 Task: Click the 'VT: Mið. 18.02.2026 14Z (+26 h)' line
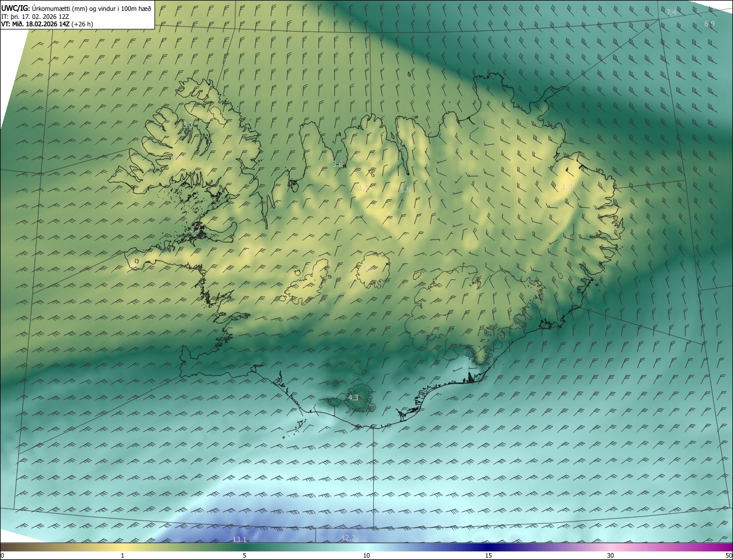click(x=48, y=24)
